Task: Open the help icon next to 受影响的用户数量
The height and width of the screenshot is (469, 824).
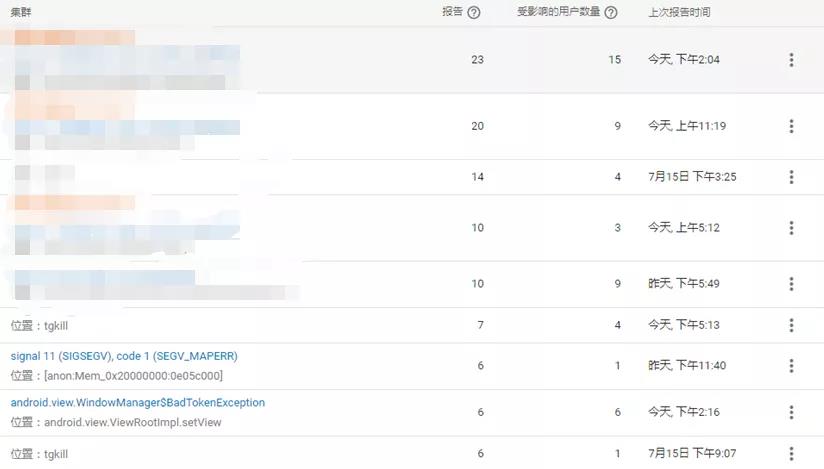Action: (611, 13)
